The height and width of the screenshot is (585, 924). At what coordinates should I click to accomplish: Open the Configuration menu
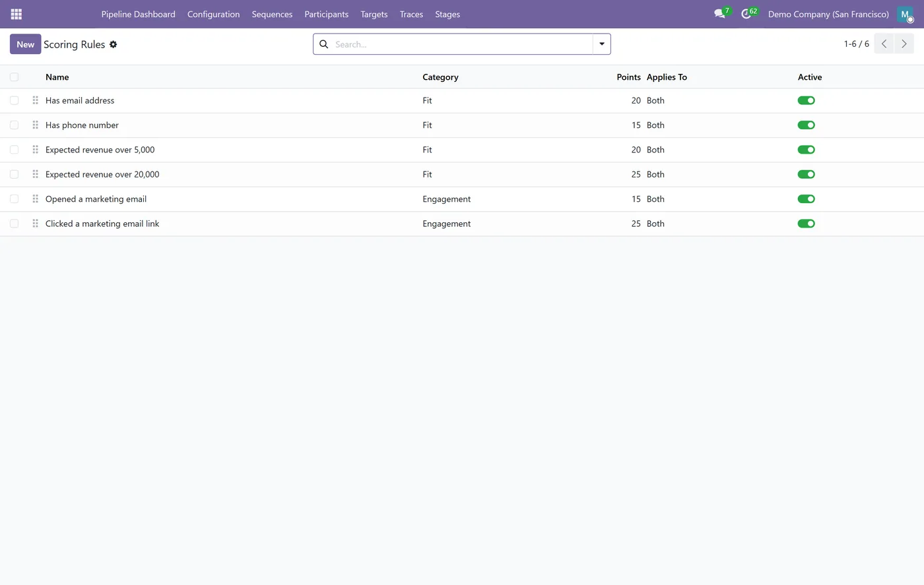[x=213, y=14]
